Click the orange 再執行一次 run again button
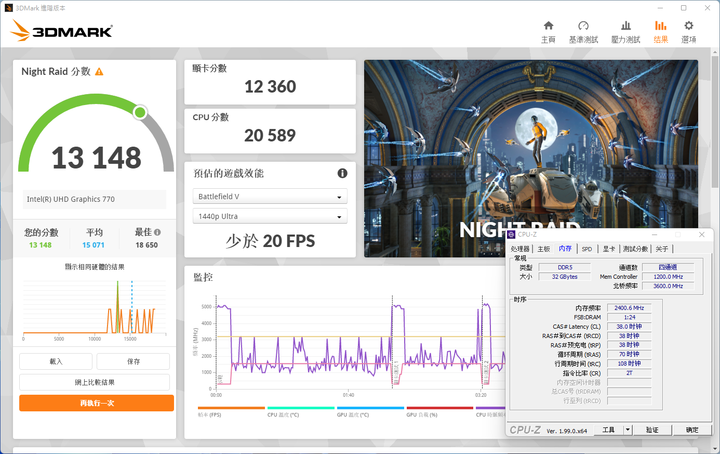Image resolution: width=720 pixels, height=454 pixels. point(96,403)
